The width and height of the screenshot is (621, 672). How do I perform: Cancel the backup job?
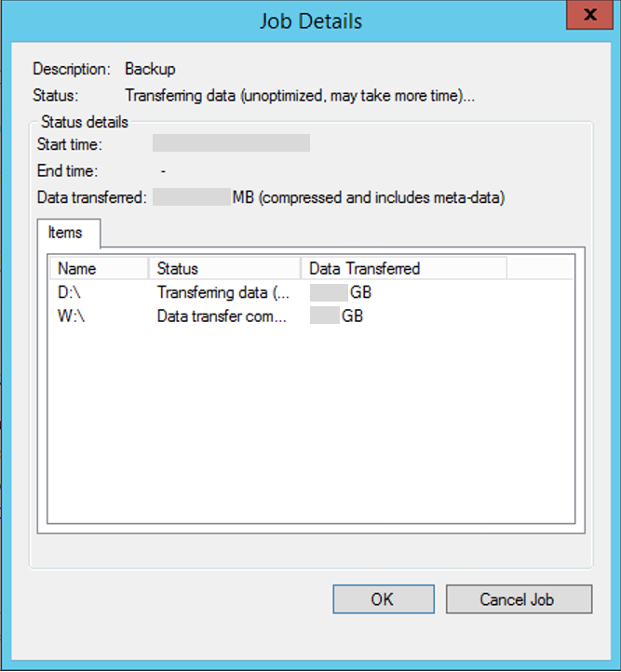point(519,599)
